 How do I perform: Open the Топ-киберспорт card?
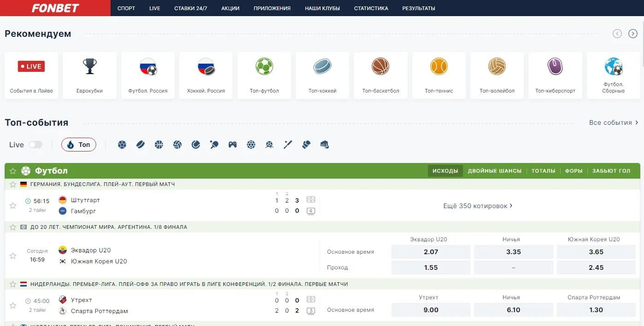555,75
